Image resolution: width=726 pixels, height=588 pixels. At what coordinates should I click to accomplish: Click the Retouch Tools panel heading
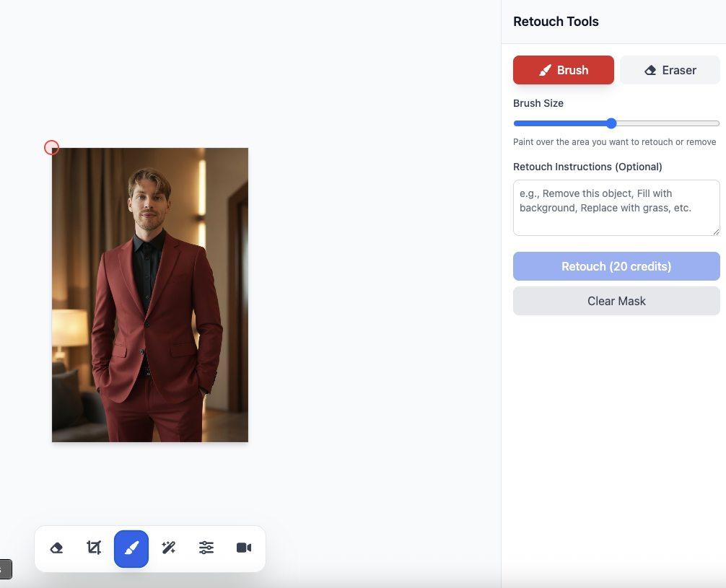click(556, 22)
